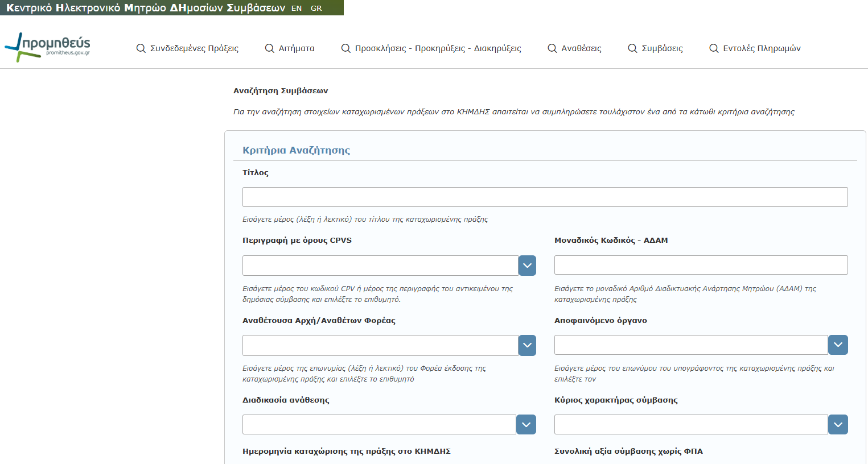The width and height of the screenshot is (868, 464).
Task: Open the Εντολές Πληρωμών menu item
Action: pos(762,48)
